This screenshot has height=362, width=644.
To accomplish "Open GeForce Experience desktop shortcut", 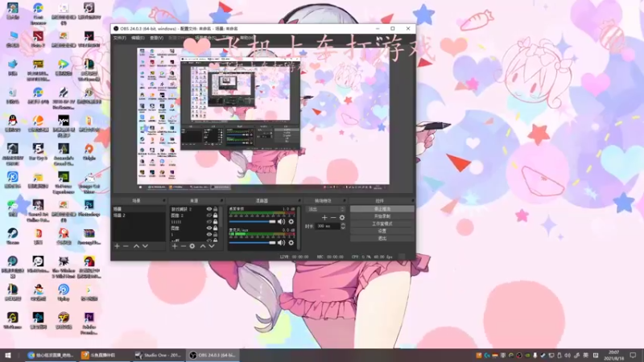I will (64, 183).
